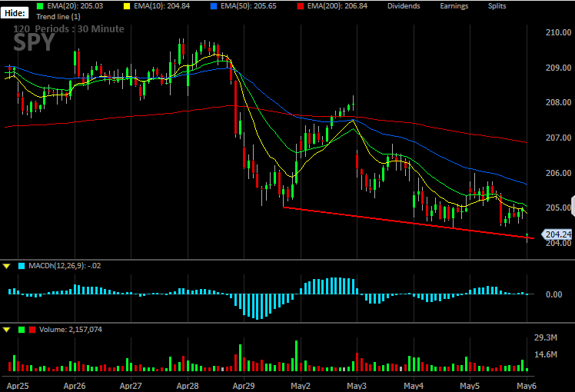Click the May4 date label

point(414,386)
